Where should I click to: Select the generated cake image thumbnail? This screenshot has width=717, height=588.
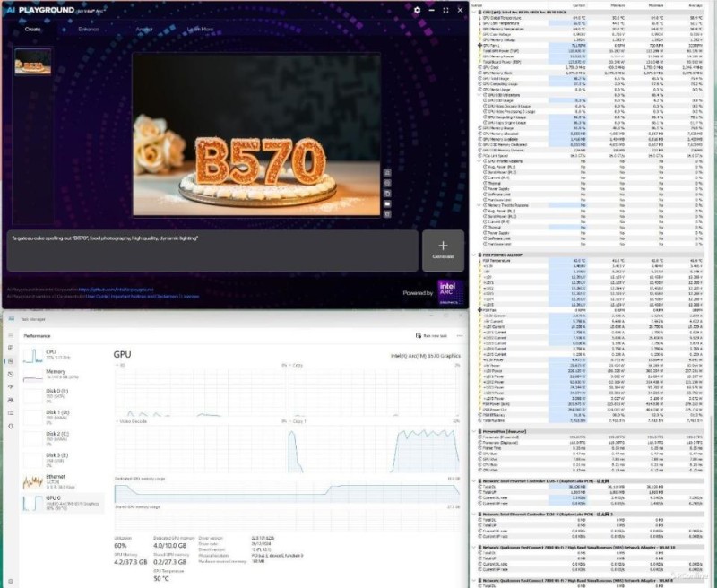point(33,62)
